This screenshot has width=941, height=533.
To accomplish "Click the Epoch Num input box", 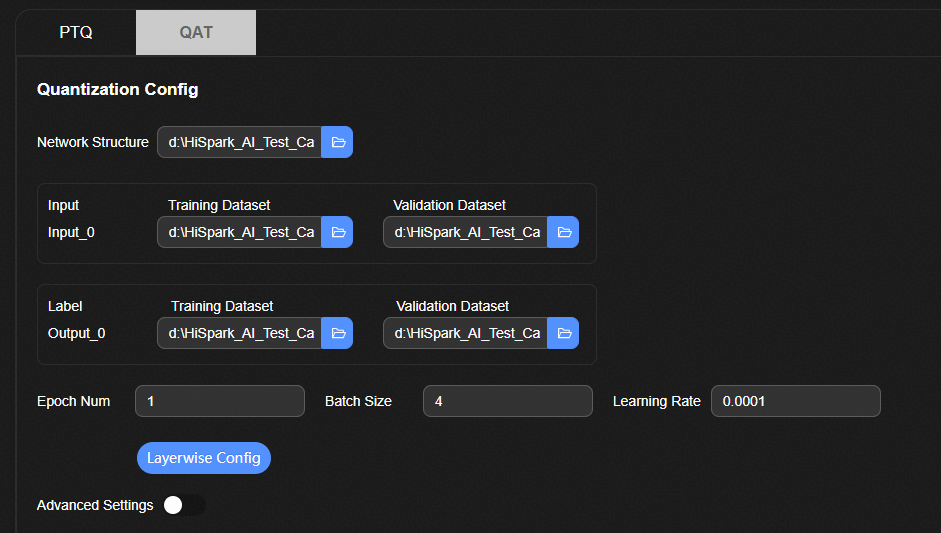I will [x=220, y=401].
